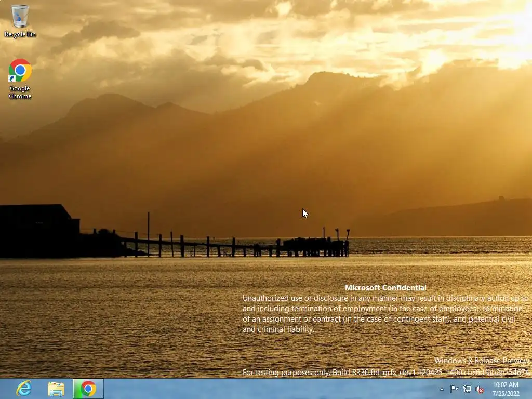Open File Explorer from the taskbar
The width and height of the screenshot is (532, 399).
[56, 389]
